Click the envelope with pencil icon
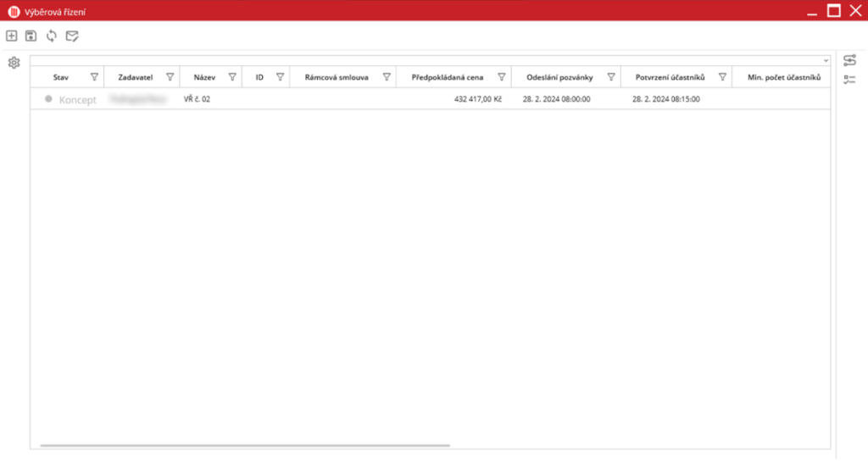Viewport: 868px width, 462px height. click(x=73, y=36)
